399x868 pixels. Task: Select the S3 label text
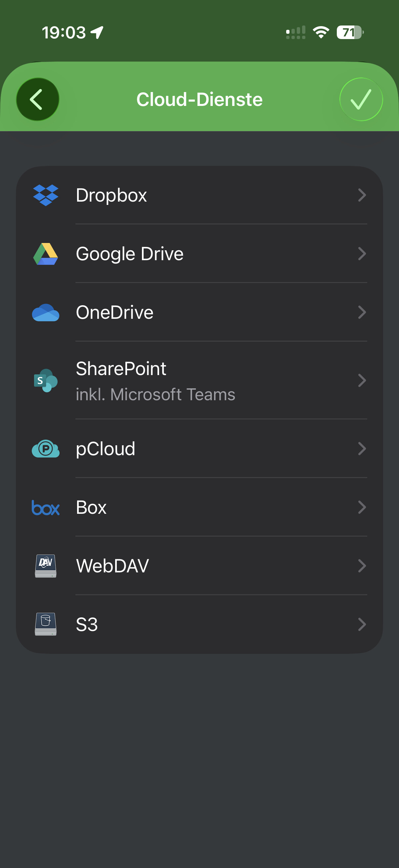87,624
